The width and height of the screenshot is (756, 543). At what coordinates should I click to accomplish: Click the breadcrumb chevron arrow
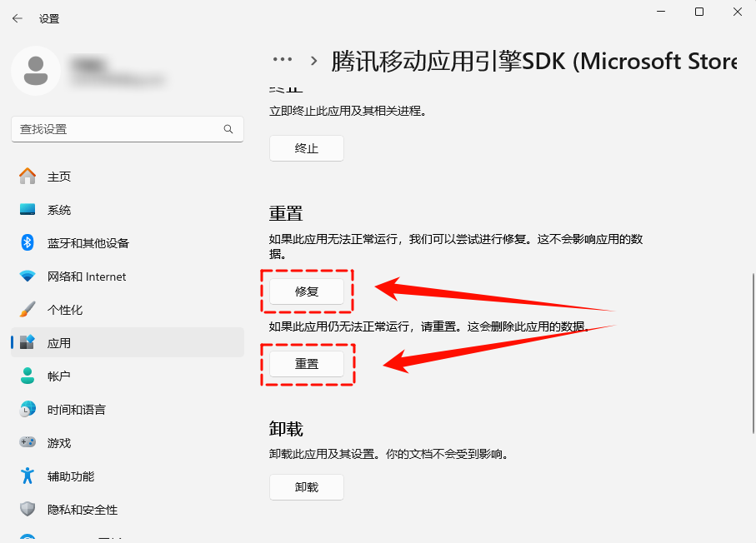point(314,61)
